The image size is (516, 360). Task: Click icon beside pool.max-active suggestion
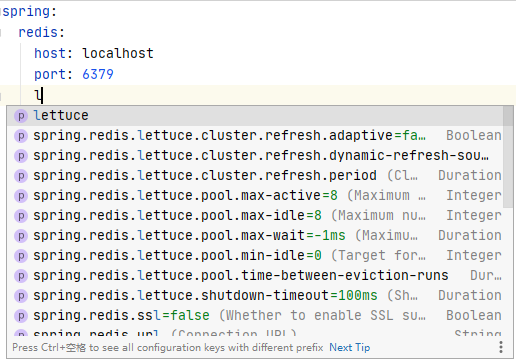[21, 196]
